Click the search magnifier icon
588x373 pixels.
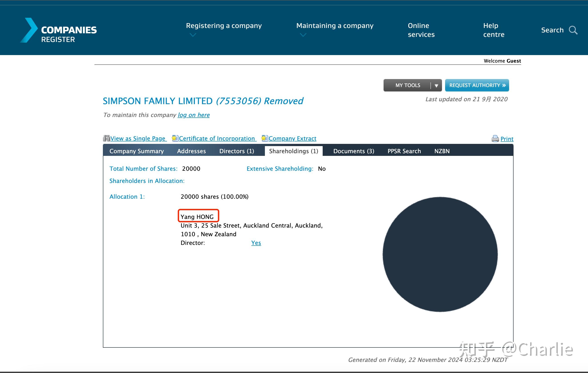(x=573, y=30)
